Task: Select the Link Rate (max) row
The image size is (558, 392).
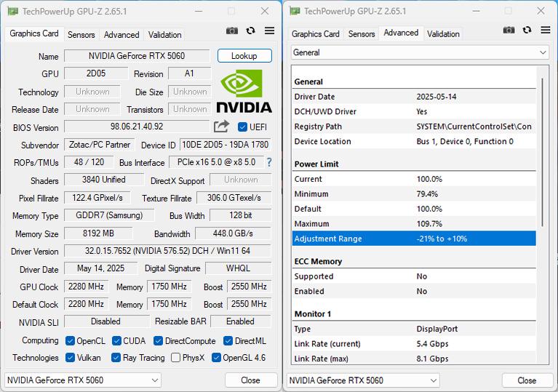Action: click(x=414, y=359)
